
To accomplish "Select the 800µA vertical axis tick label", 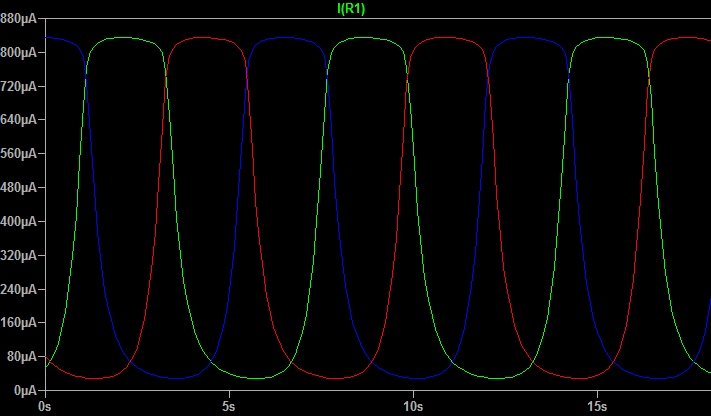I will [x=19, y=52].
